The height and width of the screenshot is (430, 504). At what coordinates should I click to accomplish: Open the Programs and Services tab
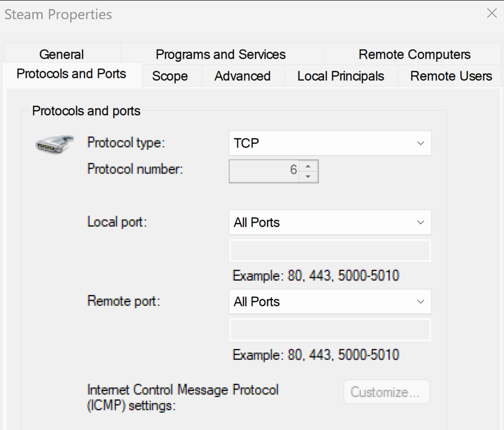(221, 54)
